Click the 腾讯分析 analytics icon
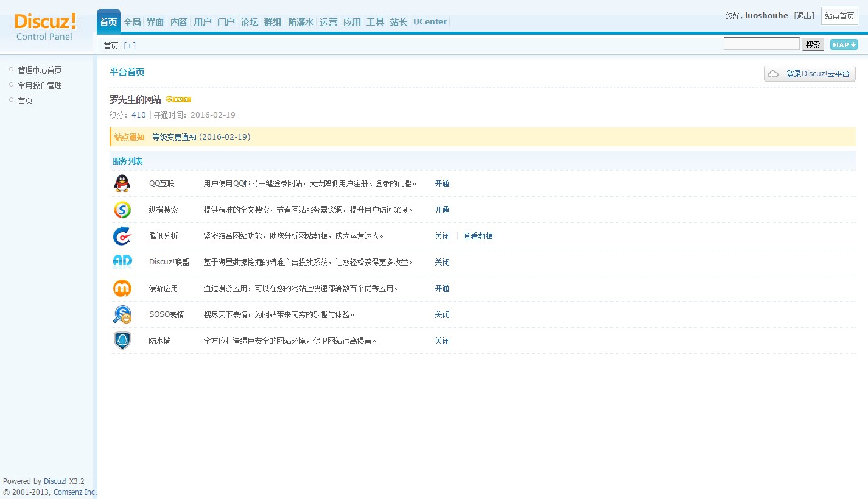This screenshot has height=499, width=868. 122,236
